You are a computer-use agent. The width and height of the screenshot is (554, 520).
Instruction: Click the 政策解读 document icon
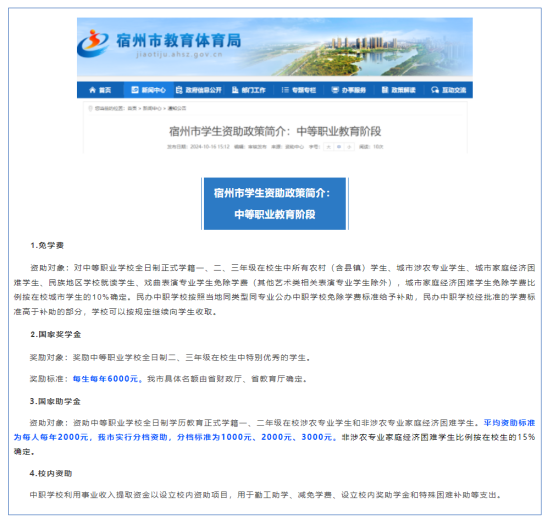click(x=385, y=90)
